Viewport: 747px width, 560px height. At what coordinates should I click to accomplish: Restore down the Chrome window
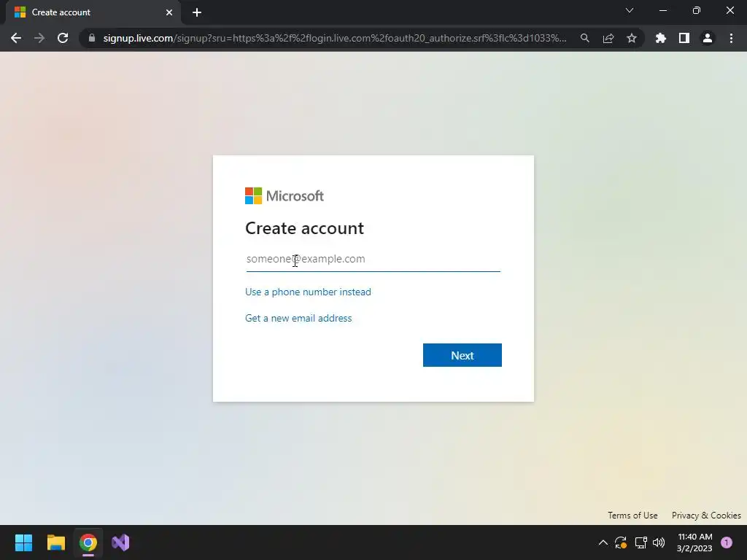click(x=697, y=10)
